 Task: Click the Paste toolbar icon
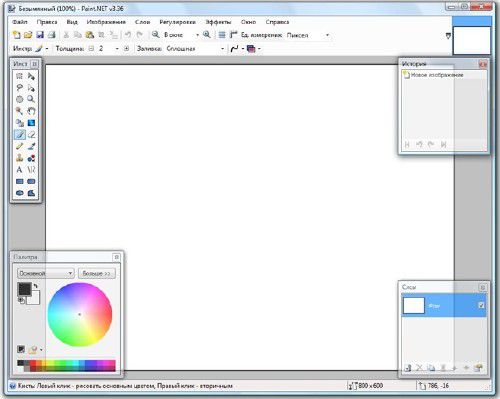89,35
